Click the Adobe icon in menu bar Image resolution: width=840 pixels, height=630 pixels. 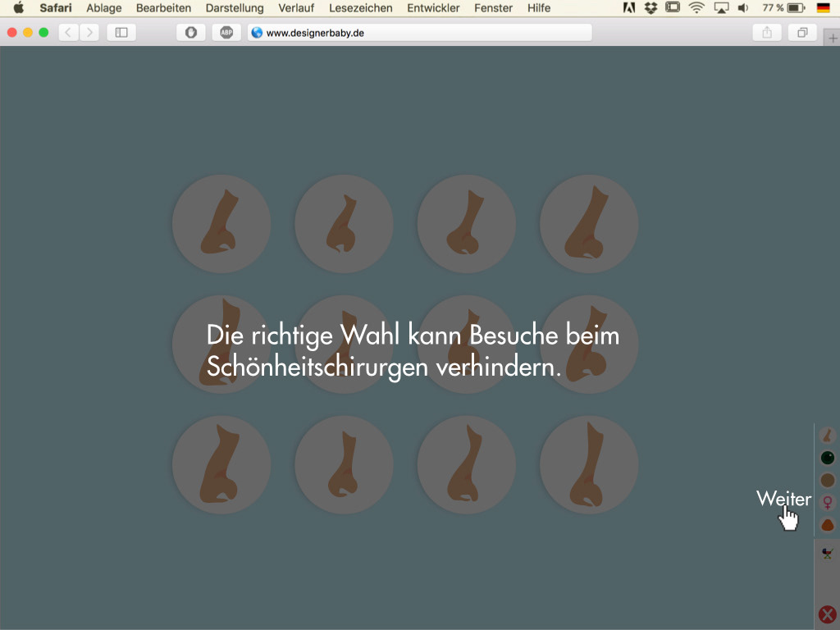pyautogui.click(x=629, y=8)
